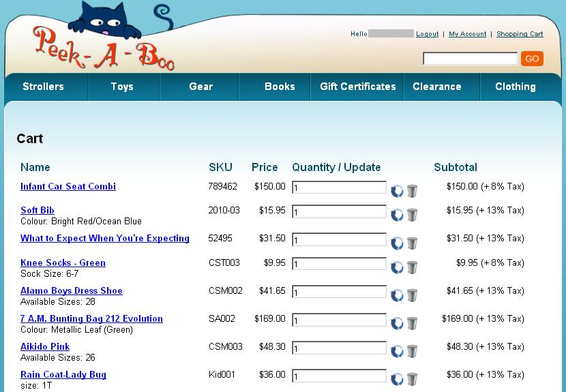Open the Strollers category
Image resolution: width=566 pixels, height=392 pixels.
tap(44, 87)
